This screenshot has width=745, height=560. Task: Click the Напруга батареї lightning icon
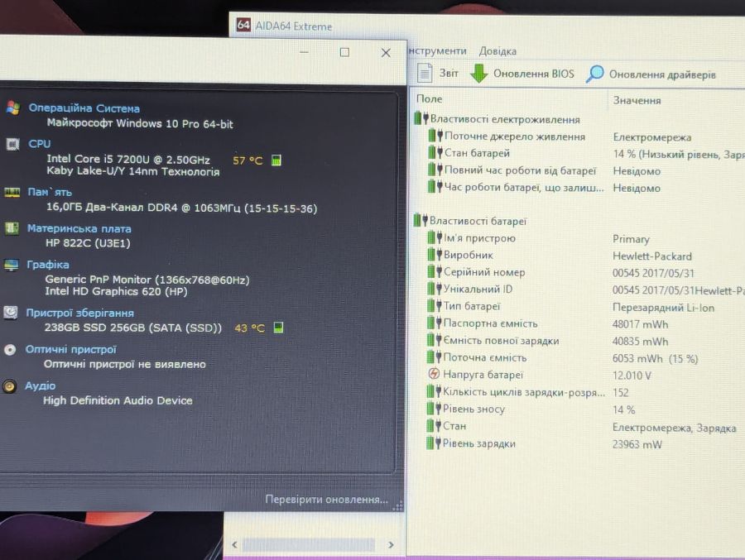point(433,374)
